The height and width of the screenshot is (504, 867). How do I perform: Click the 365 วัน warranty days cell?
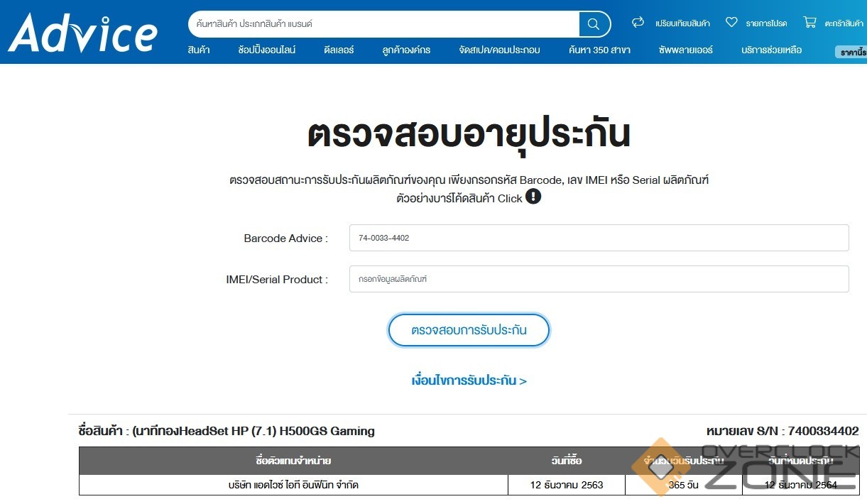point(684,485)
